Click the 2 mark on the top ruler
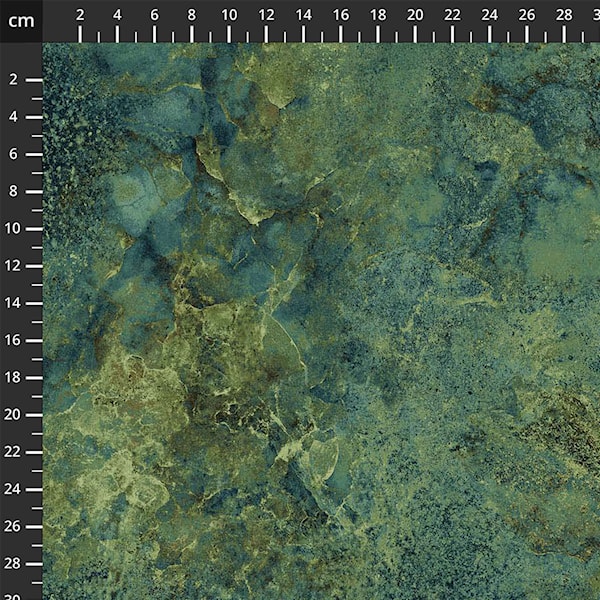600x600 pixels. pyautogui.click(x=80, y=15)
